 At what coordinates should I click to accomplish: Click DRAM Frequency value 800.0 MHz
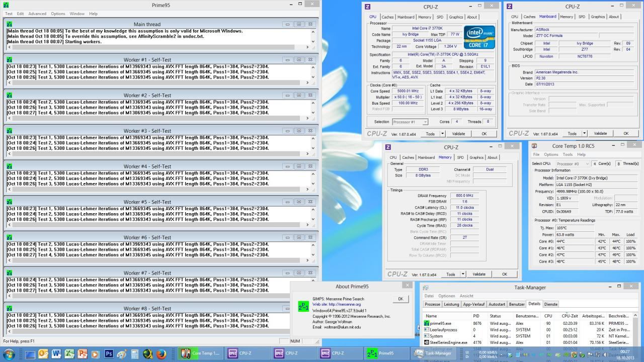pyautogui.click(x=464, y=196)
